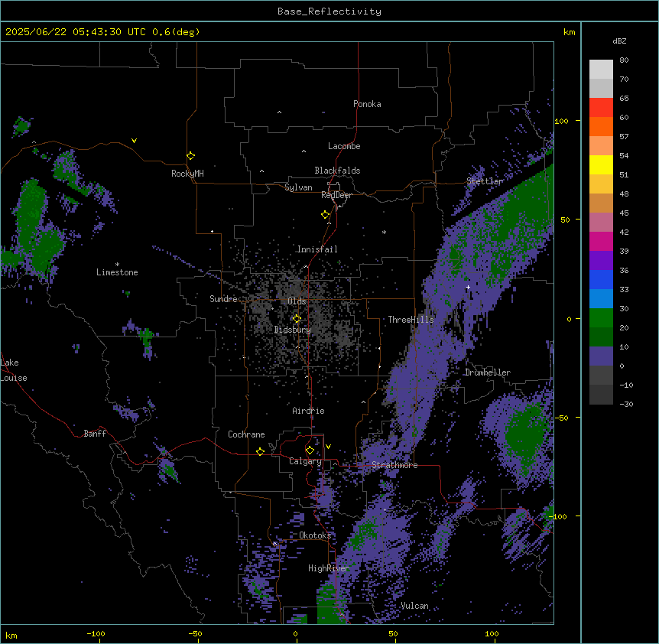Select the violet 36-39 dBZ swatch
The height and width of the screenshot is (644, 659).
click(x=601, y=261)
